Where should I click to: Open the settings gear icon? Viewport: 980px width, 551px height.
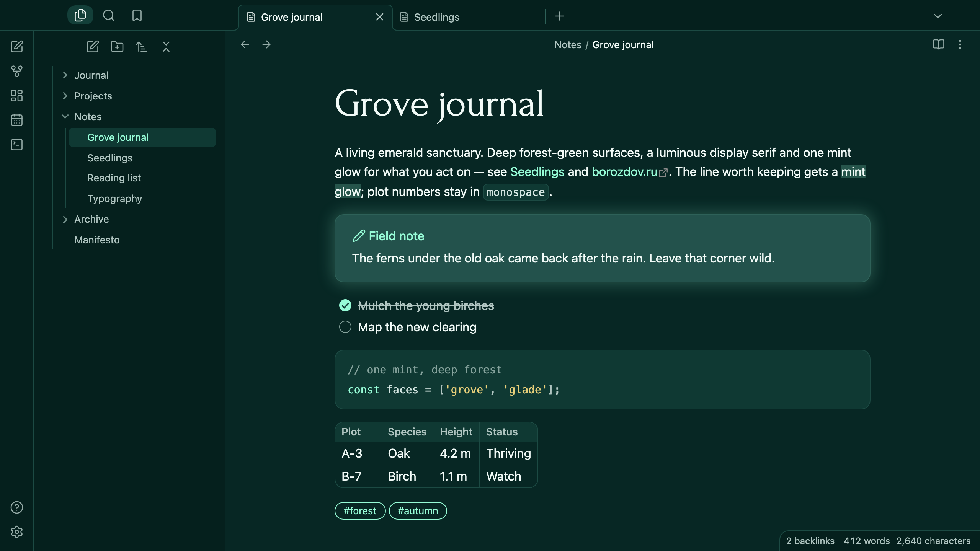point(17,532)
